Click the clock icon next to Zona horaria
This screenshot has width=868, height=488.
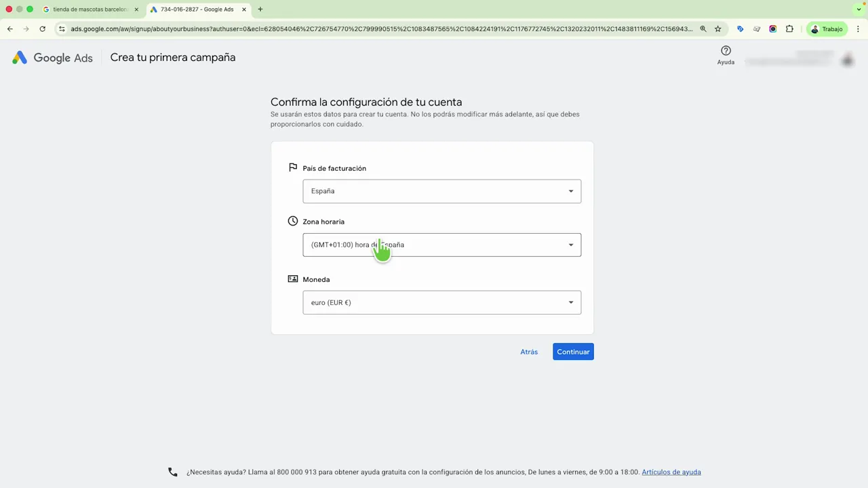(293, 221)
